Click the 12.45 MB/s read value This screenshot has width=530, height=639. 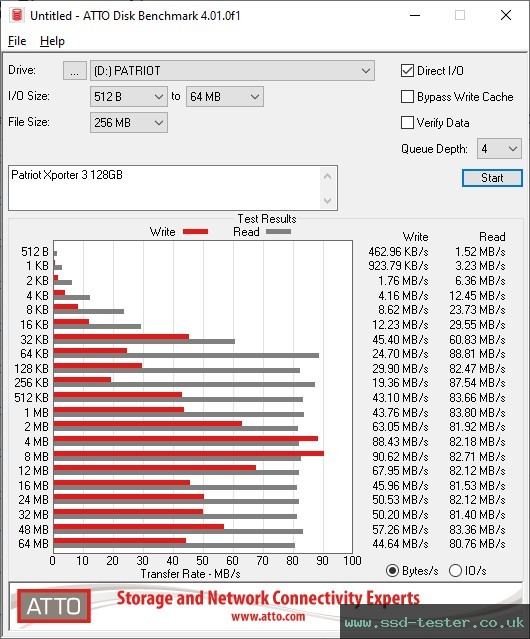[477, 296]
